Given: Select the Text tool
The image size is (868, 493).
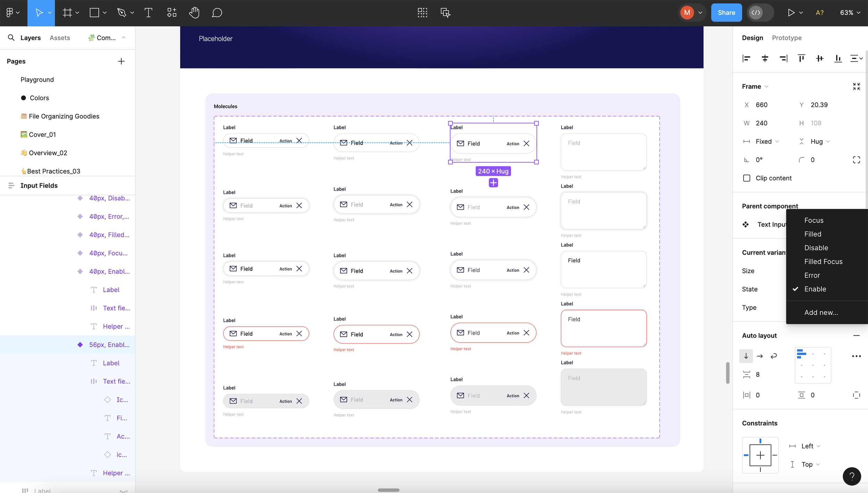Looking at the screenshot, I should pos(148,13).
